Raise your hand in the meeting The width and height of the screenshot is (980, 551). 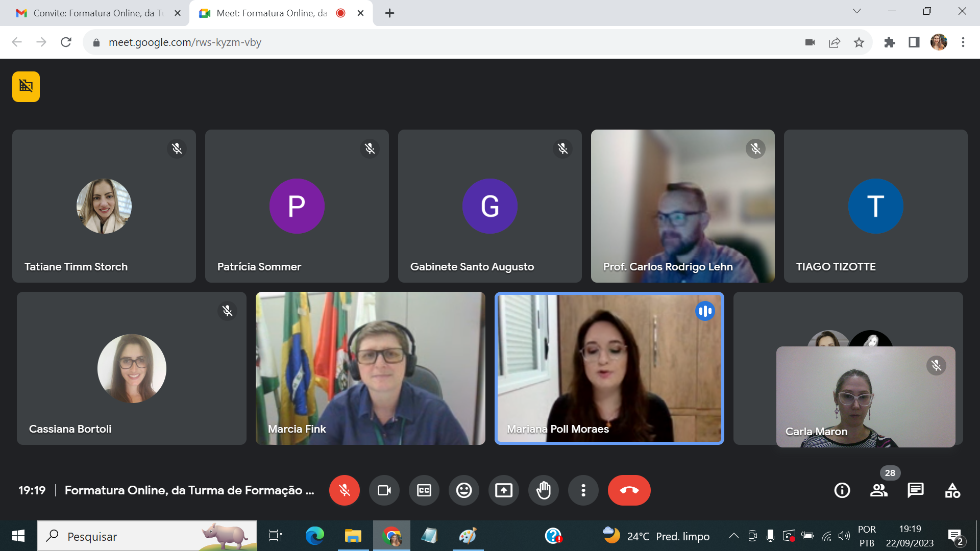click(543, 490)
